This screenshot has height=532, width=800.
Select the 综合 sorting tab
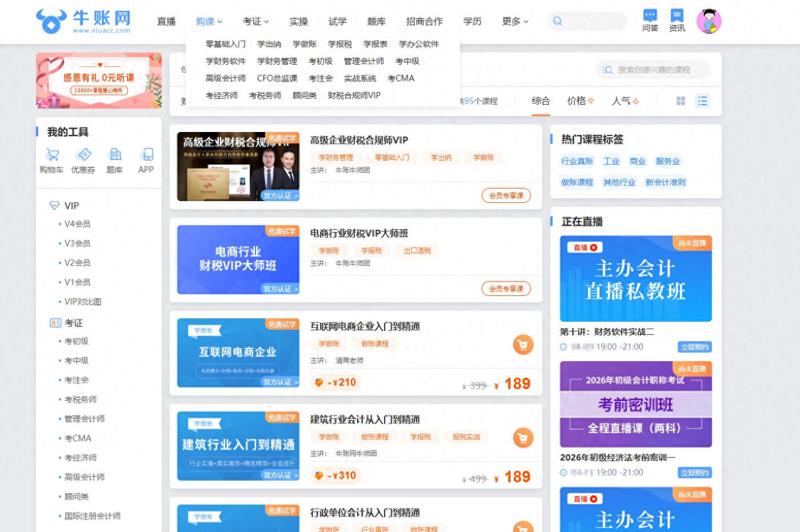click(541, 101)
